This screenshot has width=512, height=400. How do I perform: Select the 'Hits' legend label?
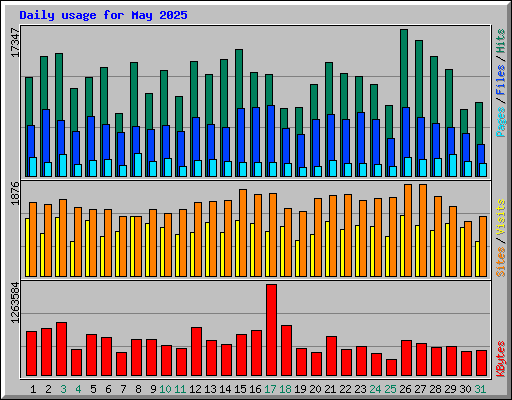tap(500, 41)
